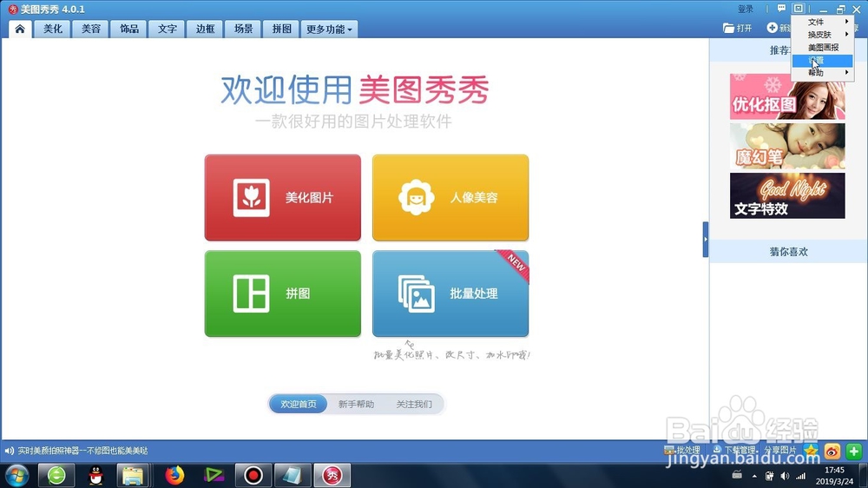The height and width of the screenshot is (488, 868).
Task: Expand the 帮助 submenu
Action: (823, 73)
